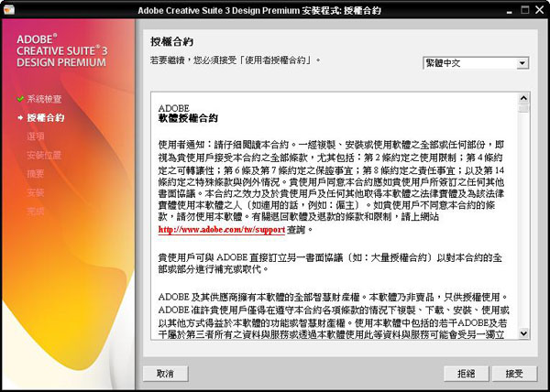Click the 拒絕 (Decline) button
550x392 pixels.
click(x=467, y=374)
